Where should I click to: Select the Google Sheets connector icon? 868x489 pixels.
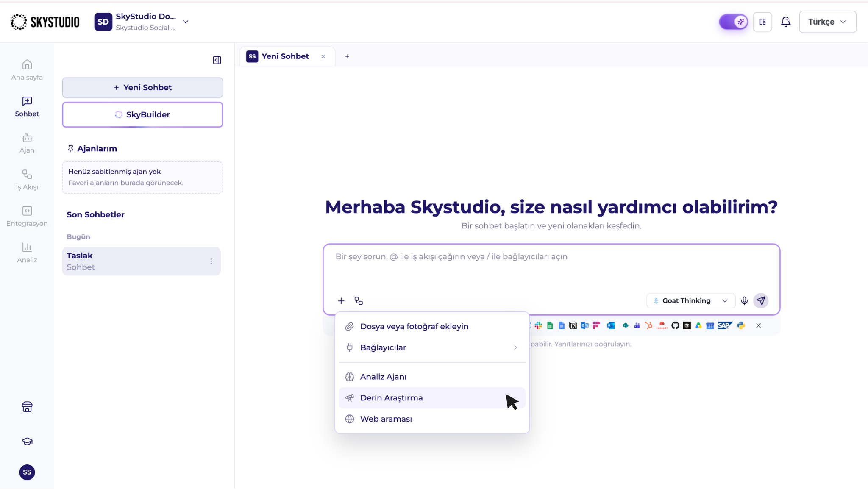pos(550,325)
